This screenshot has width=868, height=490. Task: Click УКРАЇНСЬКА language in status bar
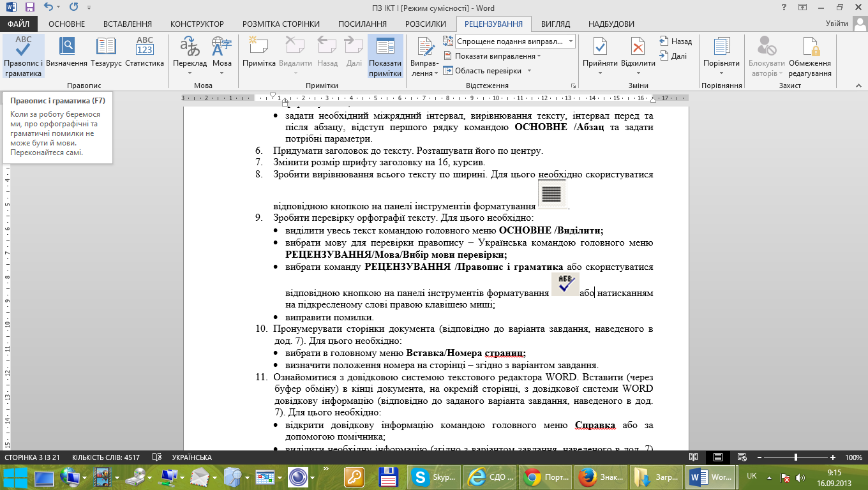(x=192, y=457)
